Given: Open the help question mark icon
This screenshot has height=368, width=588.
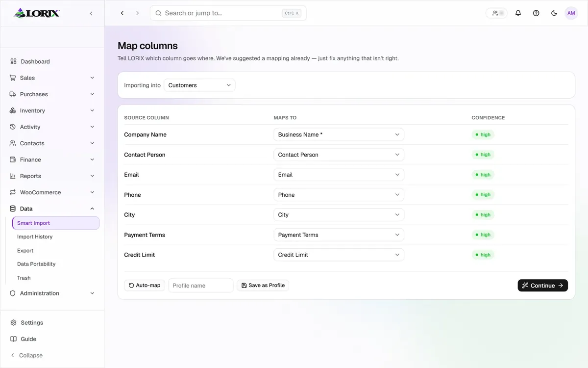Looking at the screenshot, I should (536, 13).
